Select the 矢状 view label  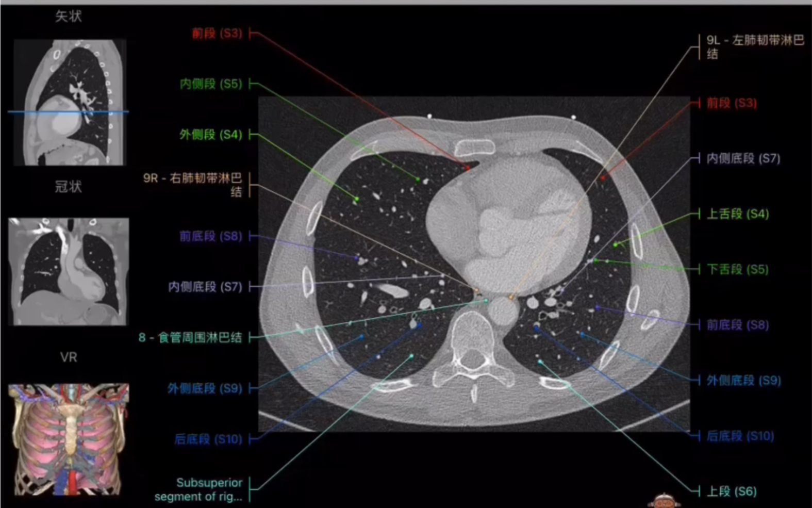[x=69, y=16]
